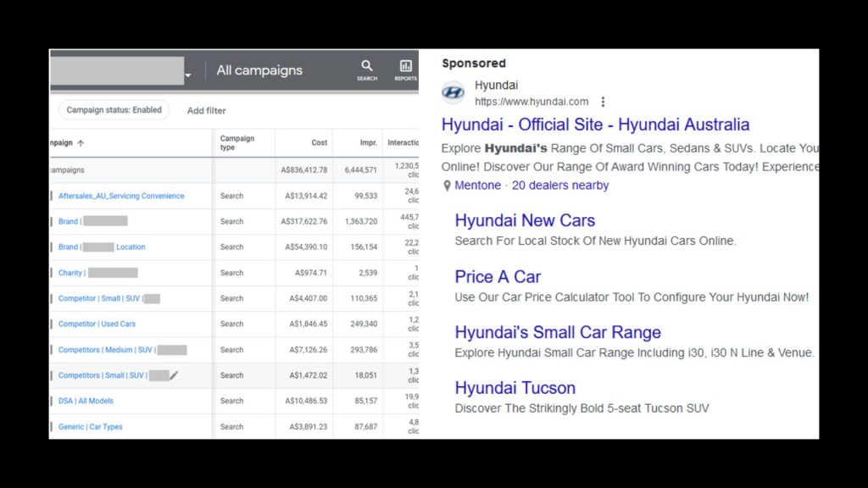The height and width of the screenshot is (488, 868).
Task: Open Competitor | Small | SUV campaign
Action: pos(109,298)
